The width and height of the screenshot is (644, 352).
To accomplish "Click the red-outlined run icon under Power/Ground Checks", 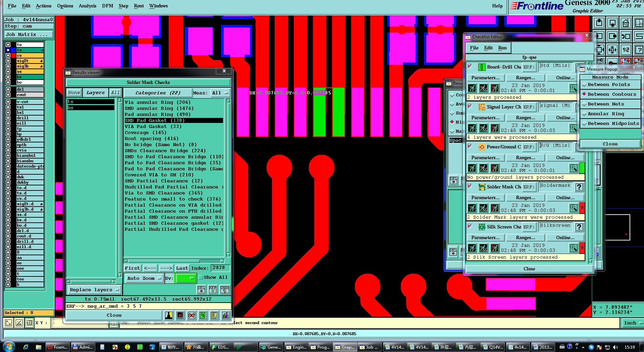I will click(x=495, y=168).
